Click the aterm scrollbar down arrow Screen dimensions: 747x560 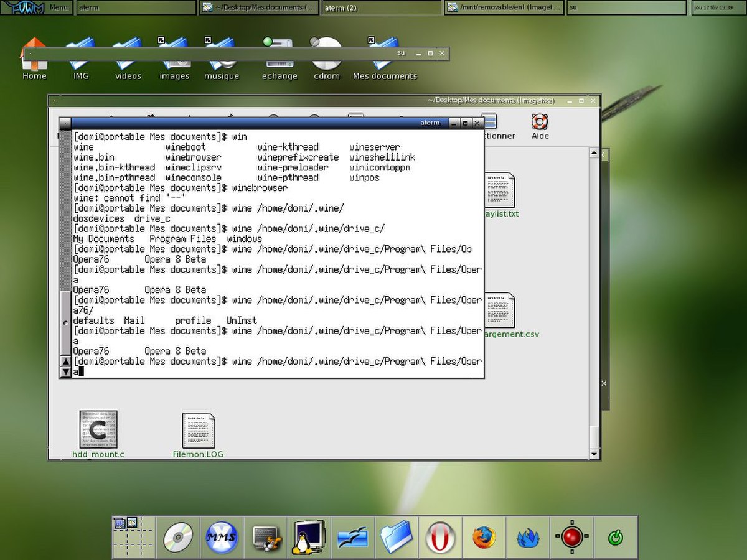tap(65, 372)
